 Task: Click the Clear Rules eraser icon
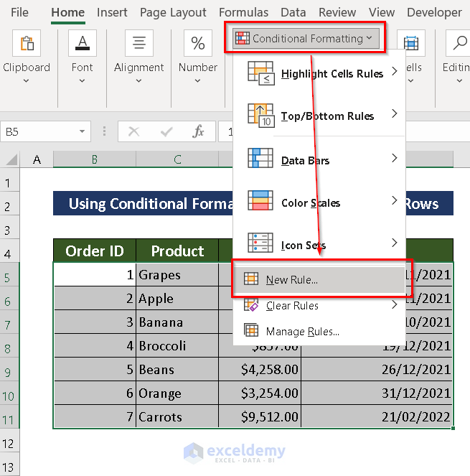coord(251,305)
